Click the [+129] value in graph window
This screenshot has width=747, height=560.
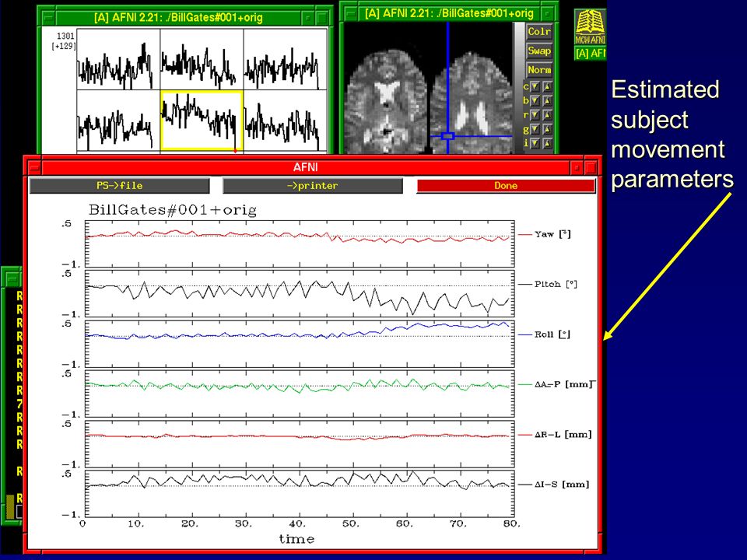coord(64,46)
